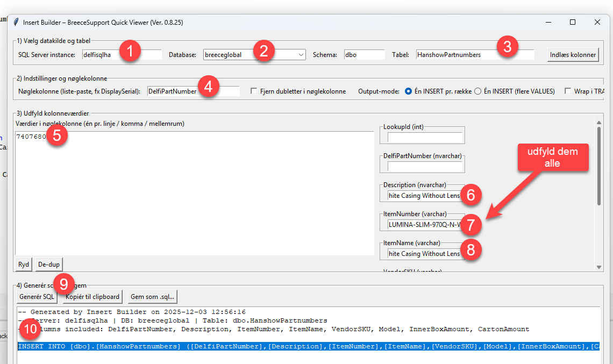Click the Tabel field HanshowPartnumbers
Viewport: 613px width, 364px height.
coord(475,55)
